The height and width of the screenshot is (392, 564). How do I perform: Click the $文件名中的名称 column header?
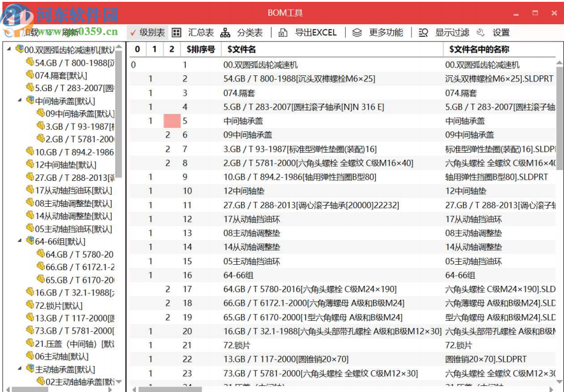499,49
